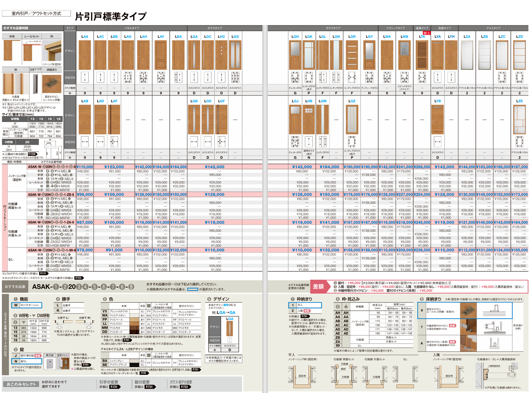Click the LYB door thumbnail
The image size is (532, 393).
click(438, 119)
